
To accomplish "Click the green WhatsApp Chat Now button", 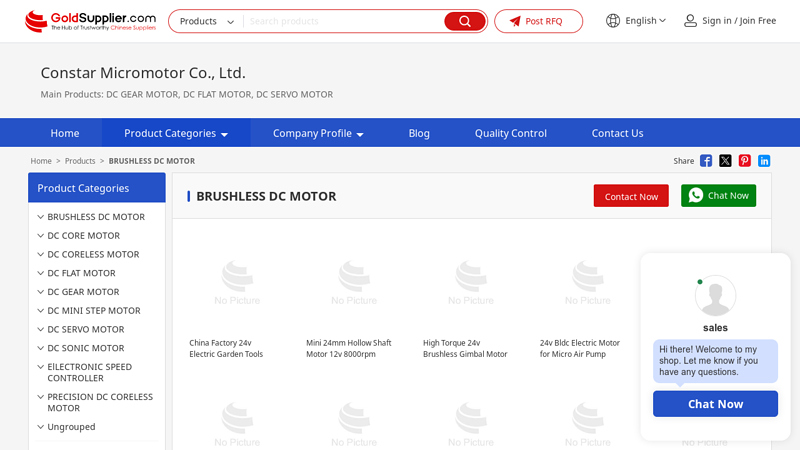I will pyautogui.click(x=718, y=196).
